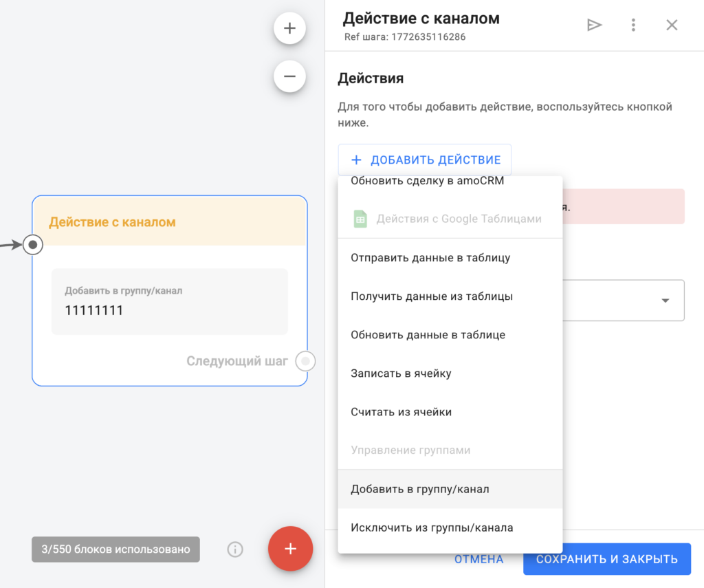Click the next step output connector
Screen dimensions: 704x588
point(305,361)
